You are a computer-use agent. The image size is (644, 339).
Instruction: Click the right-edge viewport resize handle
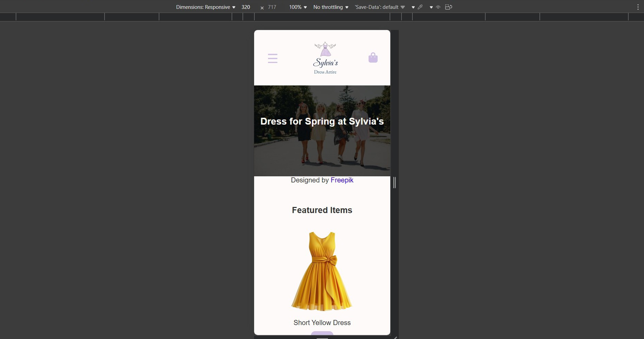pos(394,182)
